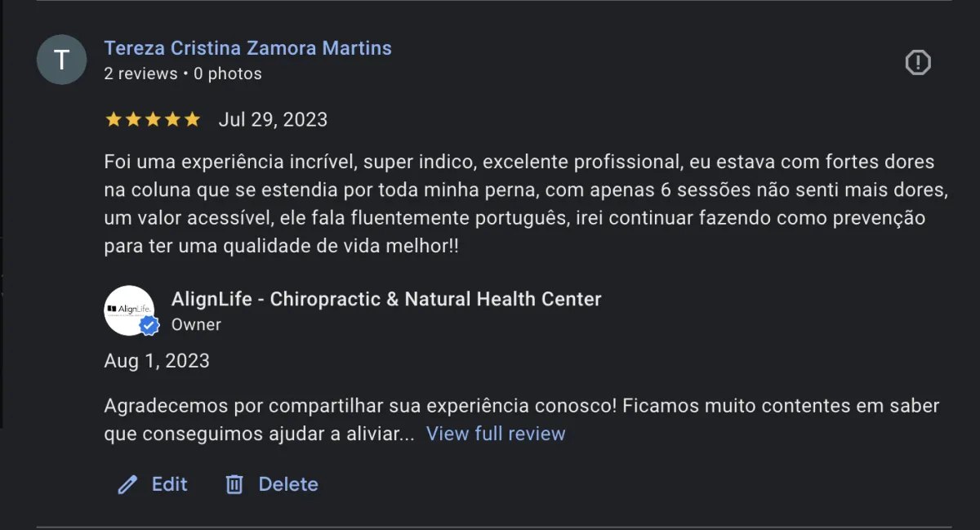980x530 pixels.
Task: Click the middle yellow rating star
Action: (153, 120)
